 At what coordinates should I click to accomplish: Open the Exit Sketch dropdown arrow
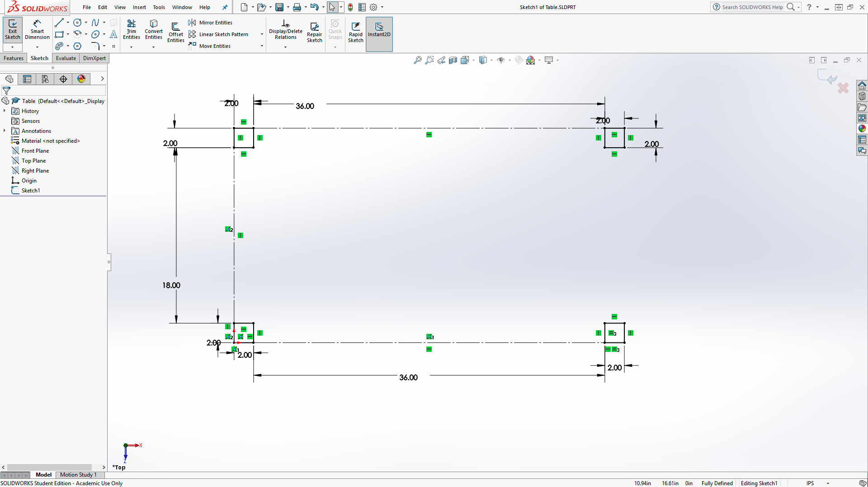13,47
